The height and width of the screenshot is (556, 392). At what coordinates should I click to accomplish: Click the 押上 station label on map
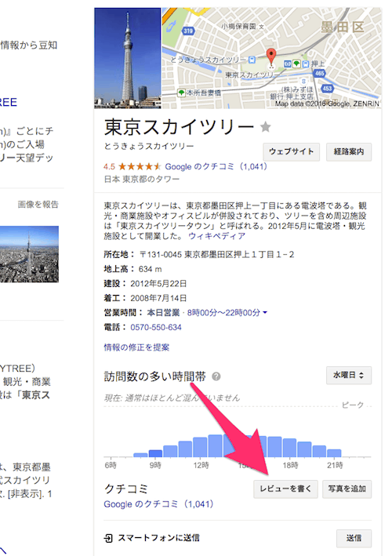(x=318, y=64)
